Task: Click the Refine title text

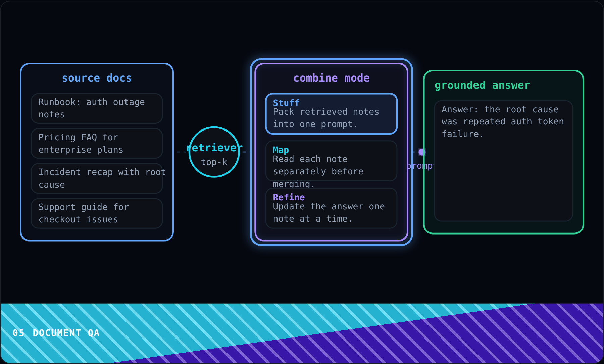Action: pyautogui.click(x=289, y=197)
